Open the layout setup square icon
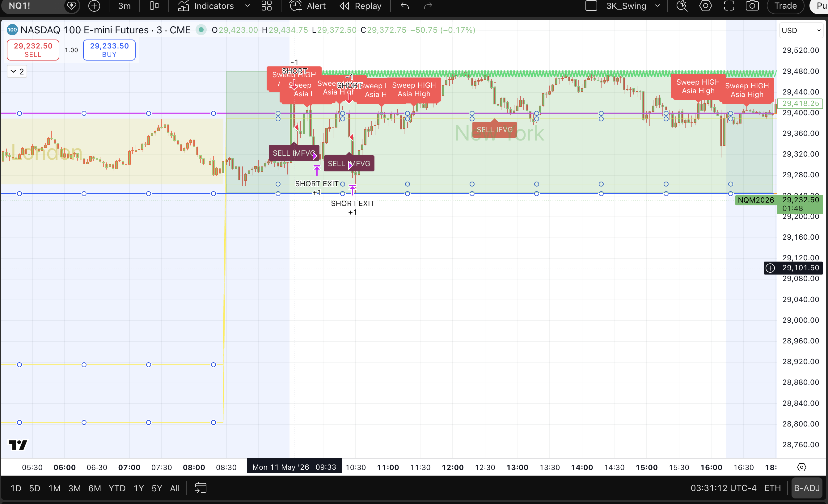The height and width of the screenshot is (504, 828). click(x=591, y=6)
